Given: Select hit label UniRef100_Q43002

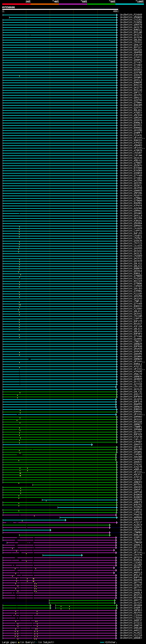Looking at the screenshot, I should click(131, 314).
